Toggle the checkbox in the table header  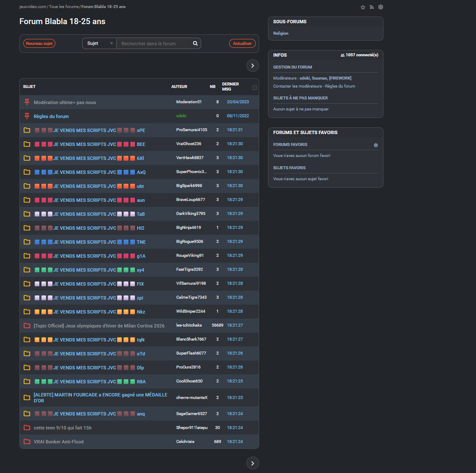254,88
